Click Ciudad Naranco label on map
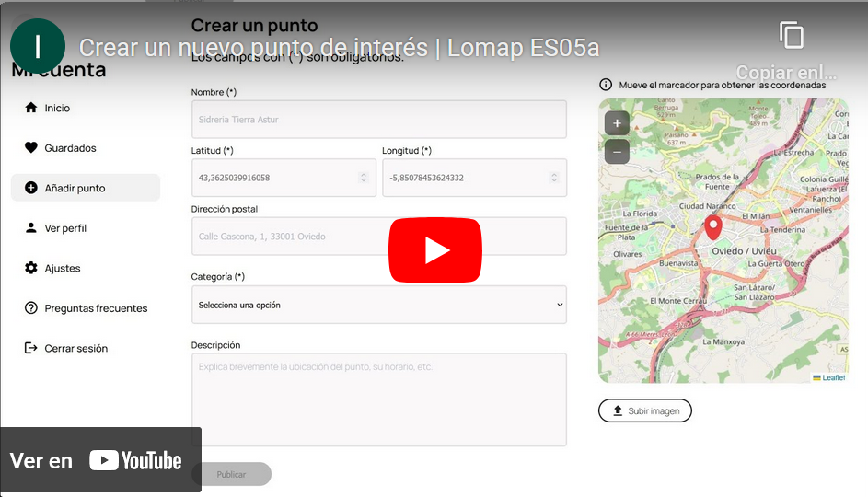The width and height of the screenshot is (868, 497). (x=708, y=206)
